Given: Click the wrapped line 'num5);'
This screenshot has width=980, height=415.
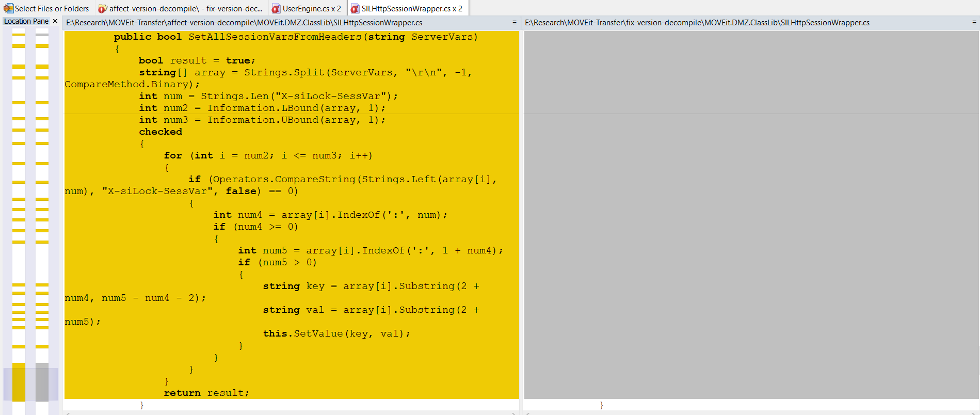Looking at the screenshot, I should point(83,322).
